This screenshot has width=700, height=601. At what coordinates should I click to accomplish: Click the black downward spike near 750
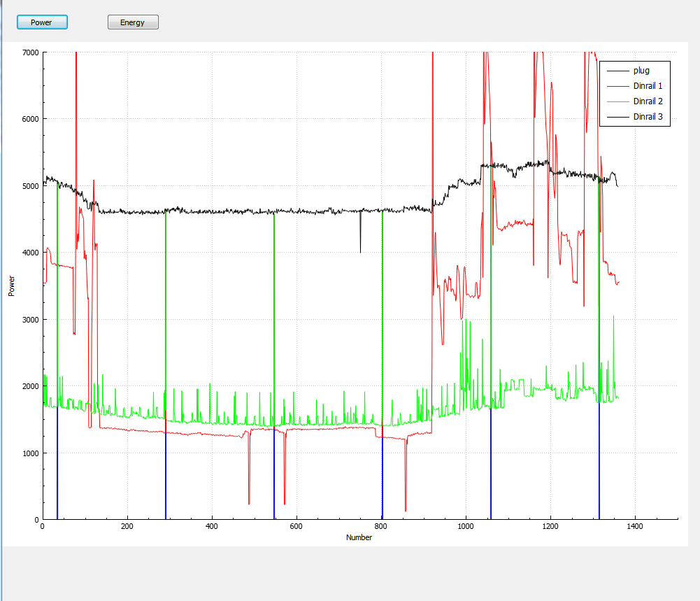pos(361,232)
